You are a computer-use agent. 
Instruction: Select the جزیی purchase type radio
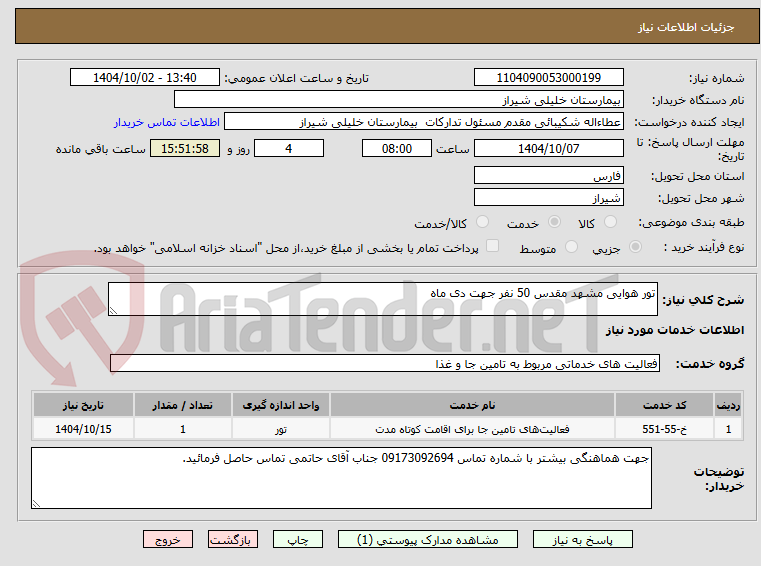[635, 247]
